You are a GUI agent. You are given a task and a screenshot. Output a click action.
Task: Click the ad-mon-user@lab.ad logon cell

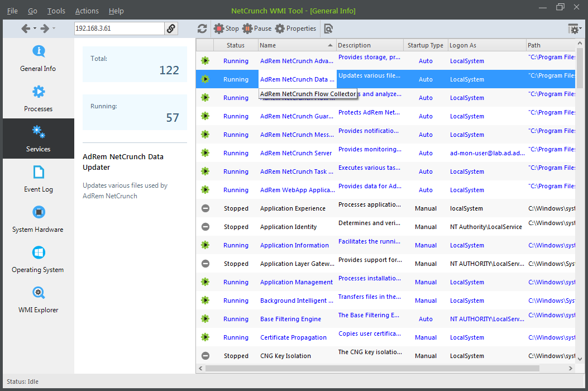click(x=487, y=153)
